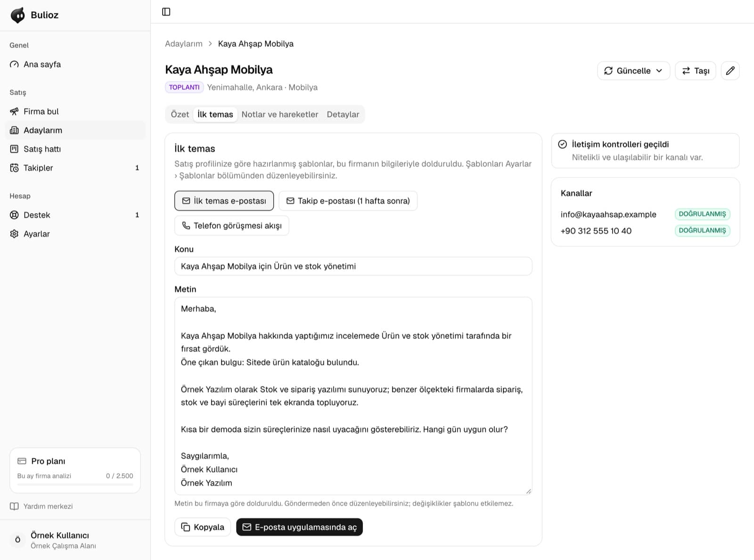Viewport: 754px width, 560px height.
Task: Toggle the sidebar panel icon
Action: pyautogui.click(x=166, y=12)
